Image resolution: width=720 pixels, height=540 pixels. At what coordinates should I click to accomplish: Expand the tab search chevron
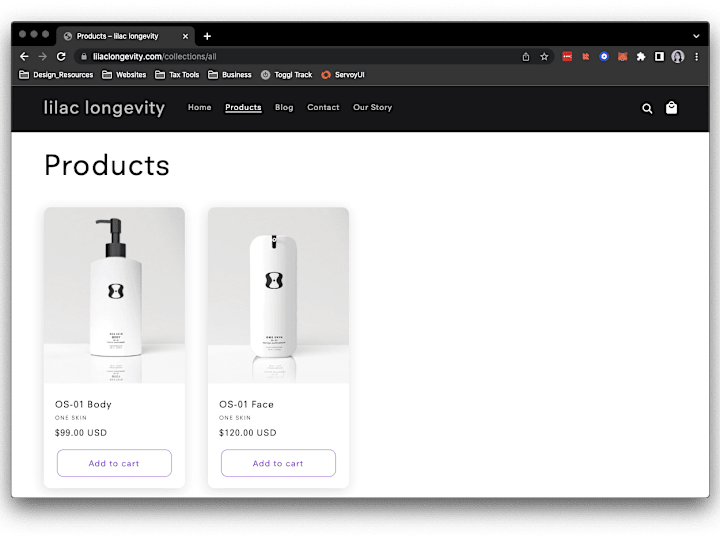coord(696,36)
